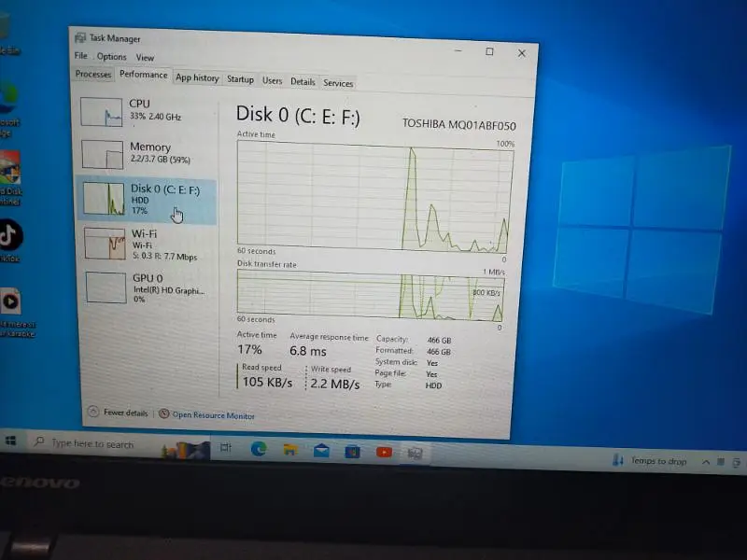Click the TOSHIBA MQ01ABF050 disk model text
747x560 pixels.
[x=458, y=125]
